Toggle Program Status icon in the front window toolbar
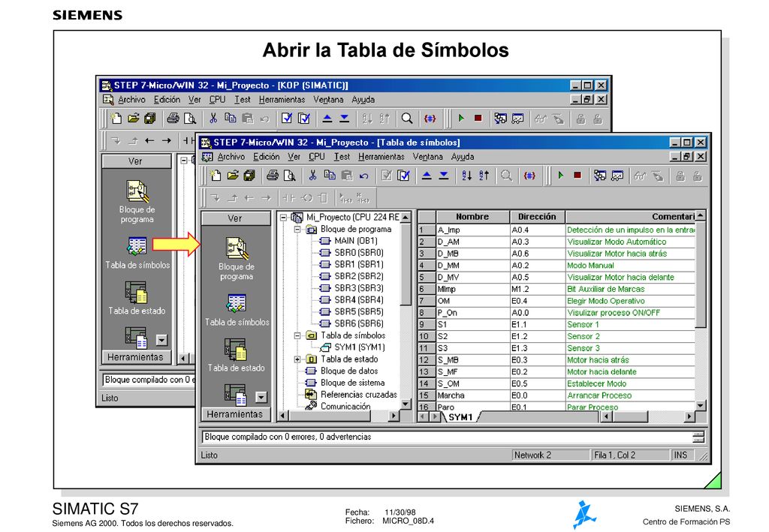This screenshot has width=769, height=532. click(x=599, y=176)
